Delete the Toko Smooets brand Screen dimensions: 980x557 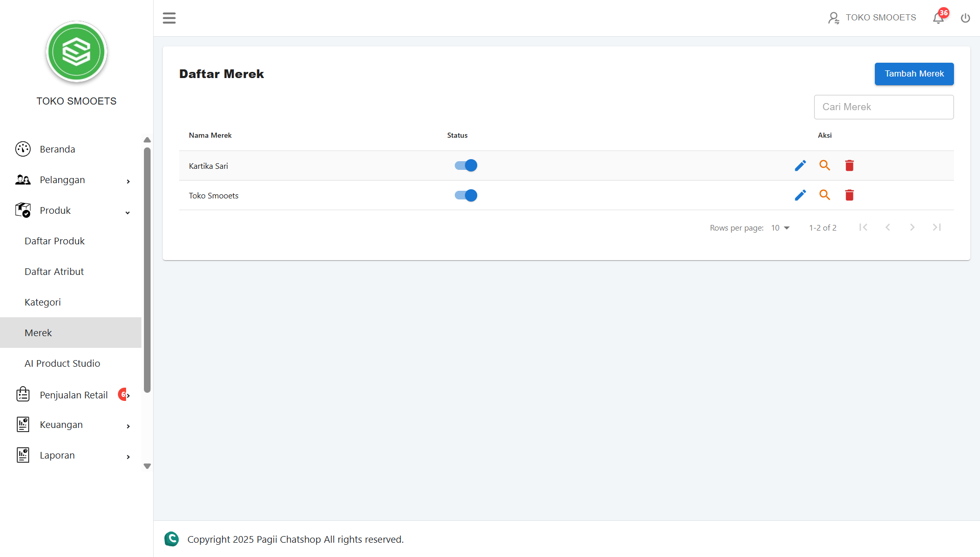pos(849,195)
